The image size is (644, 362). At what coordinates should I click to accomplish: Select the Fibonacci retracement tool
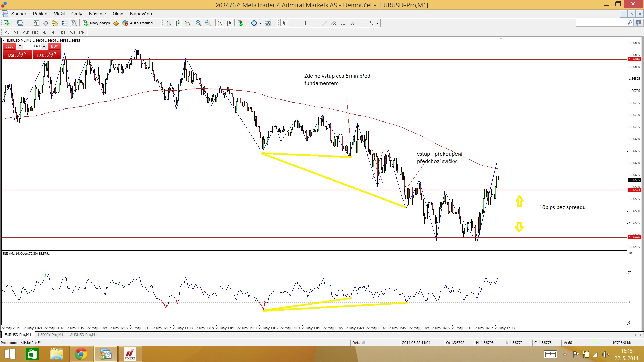pyautogui.click(x=343, y=23)
